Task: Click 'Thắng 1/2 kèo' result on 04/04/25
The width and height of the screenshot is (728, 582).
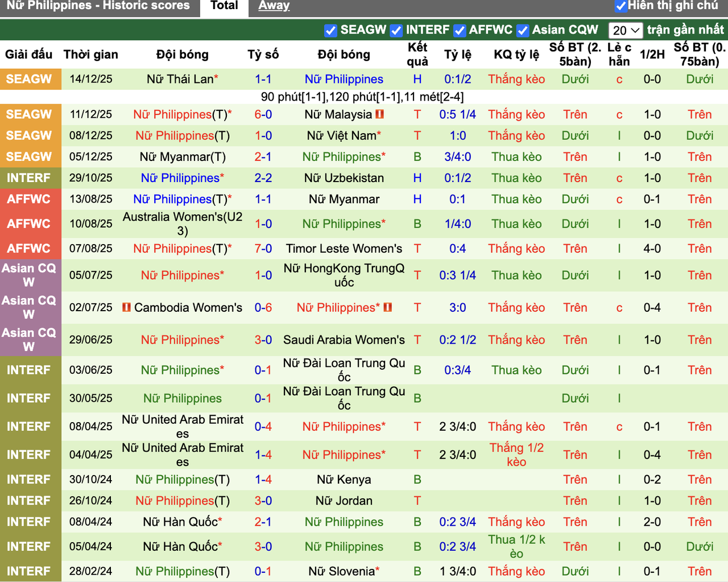Action: pos(516,455)
